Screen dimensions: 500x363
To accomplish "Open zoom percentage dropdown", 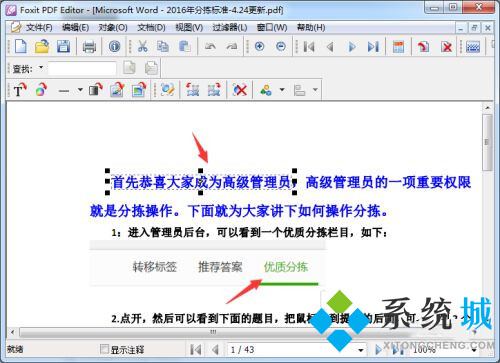I will (474, 350).
